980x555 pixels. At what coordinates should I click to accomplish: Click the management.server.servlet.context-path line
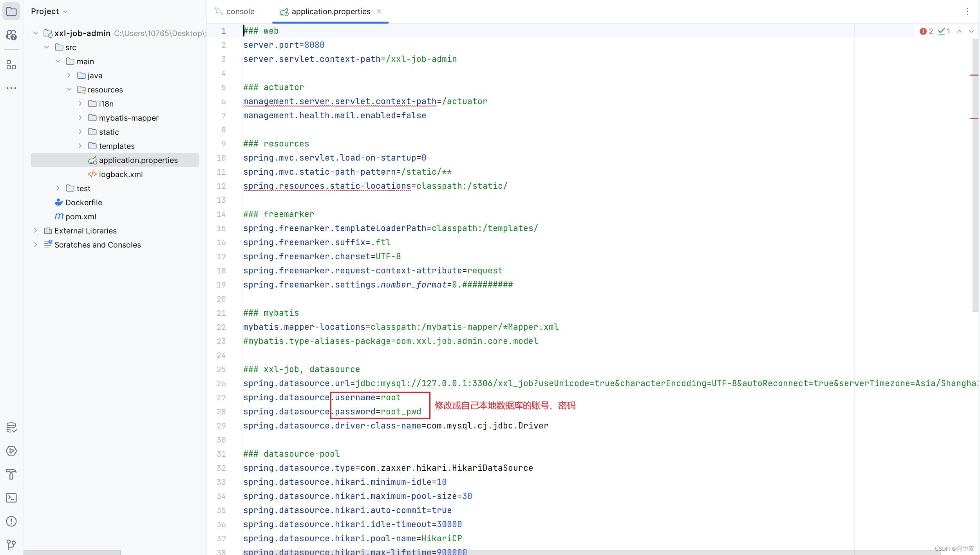tap(365, 101)
